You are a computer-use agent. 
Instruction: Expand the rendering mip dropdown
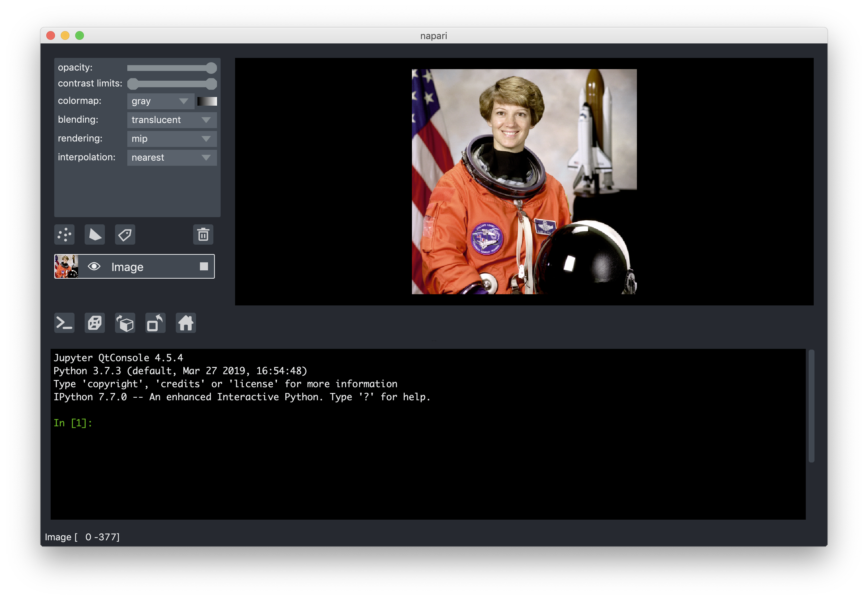[172, 139]
